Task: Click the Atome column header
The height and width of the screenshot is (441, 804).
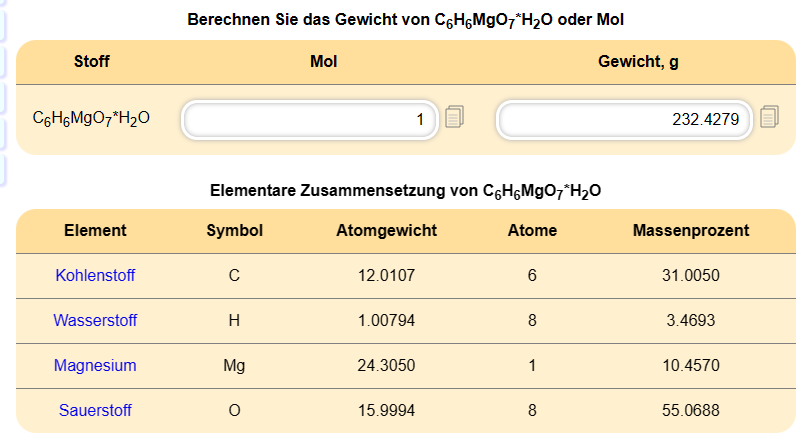Action: pyautogui.click(x=532, y=231)
